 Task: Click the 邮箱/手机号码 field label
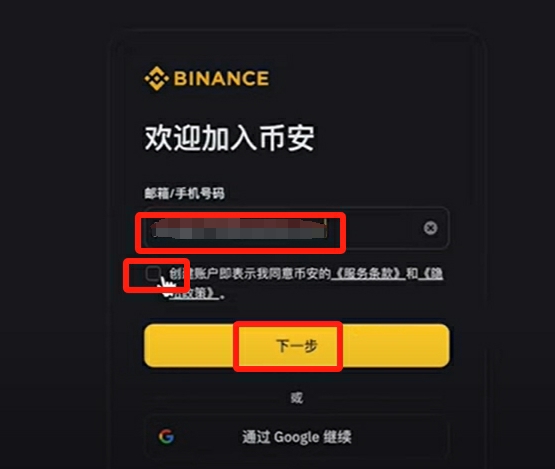(x=184, y=193)
